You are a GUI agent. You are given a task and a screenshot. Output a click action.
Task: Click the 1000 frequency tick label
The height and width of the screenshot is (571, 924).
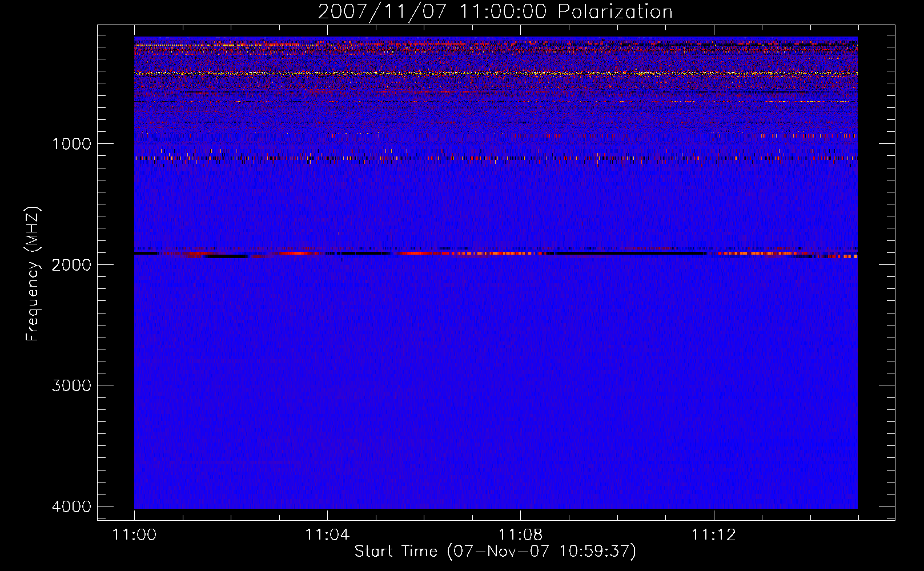(x=71, y=143)
